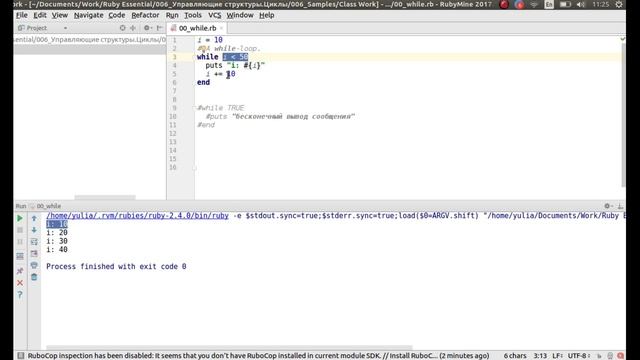Click the green inspection checkmark in editor corner
Viewport: 640px width, 360px height.
(x=622, y=39)
